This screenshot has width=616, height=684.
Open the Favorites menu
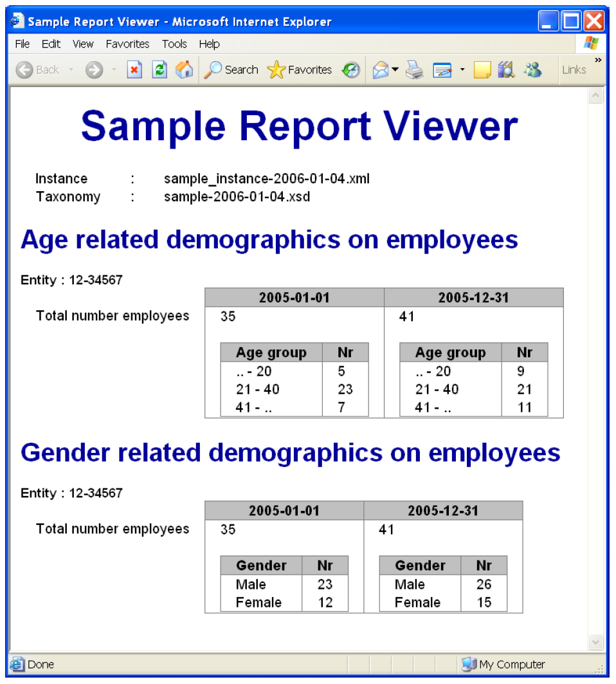127,44
